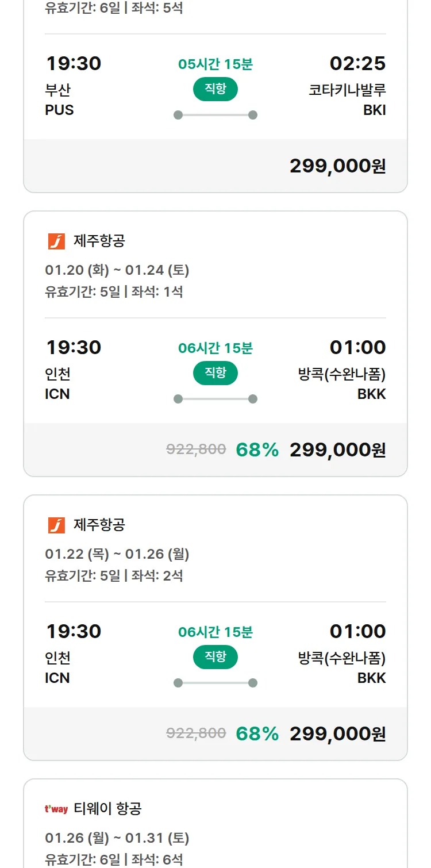Click the Jeju Air logo on the 01.22 flight
This screenshot has height=868, width=431.
pos(56,525)
